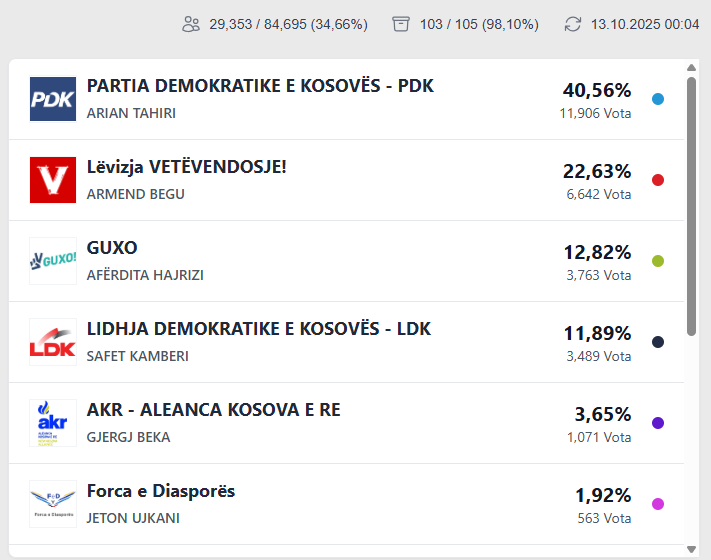This screenshot has height=560, width=711.
Task: Click the GUXO party logo
Action: pyautogui.click(x=53, y=261)
